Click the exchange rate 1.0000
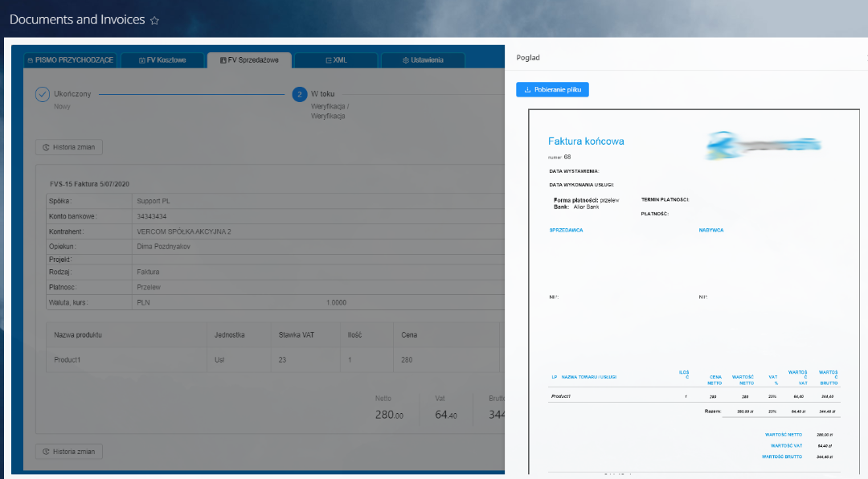Image resolution: width=868 pixels, height=479 pixels. tap(336, 303)
